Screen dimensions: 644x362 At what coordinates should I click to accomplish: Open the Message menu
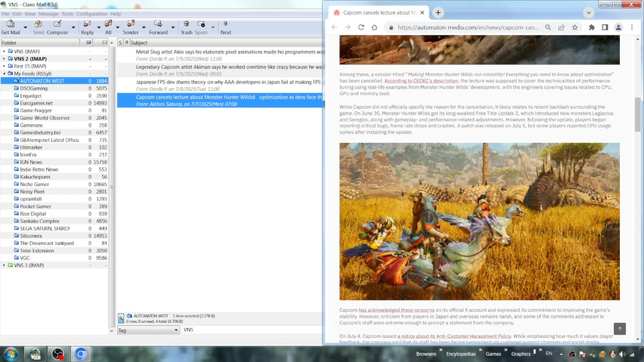(48, 13)
